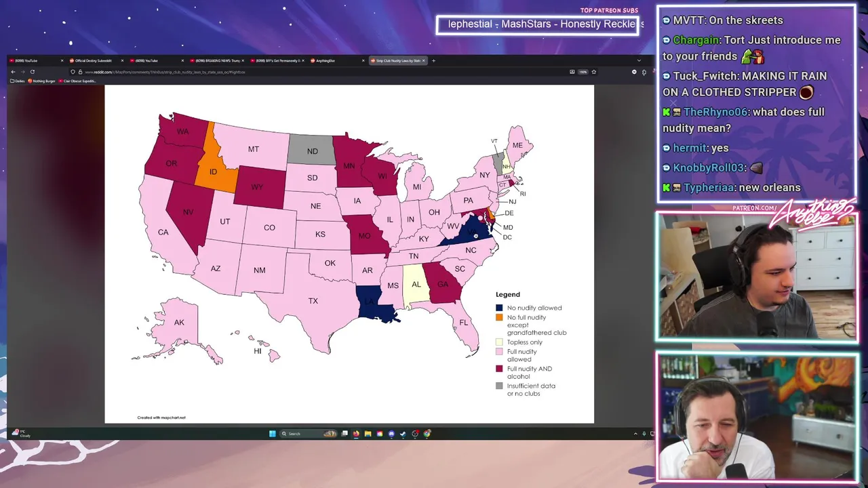Click the ID label on the Idaho state

(x=213, y=171)
